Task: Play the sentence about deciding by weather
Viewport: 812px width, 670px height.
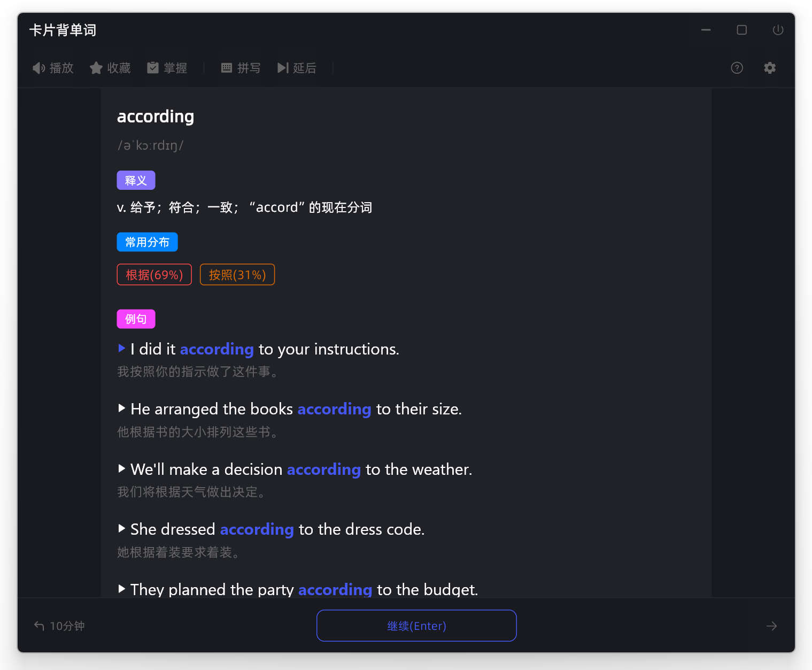Action: click(x=122, y=469)
